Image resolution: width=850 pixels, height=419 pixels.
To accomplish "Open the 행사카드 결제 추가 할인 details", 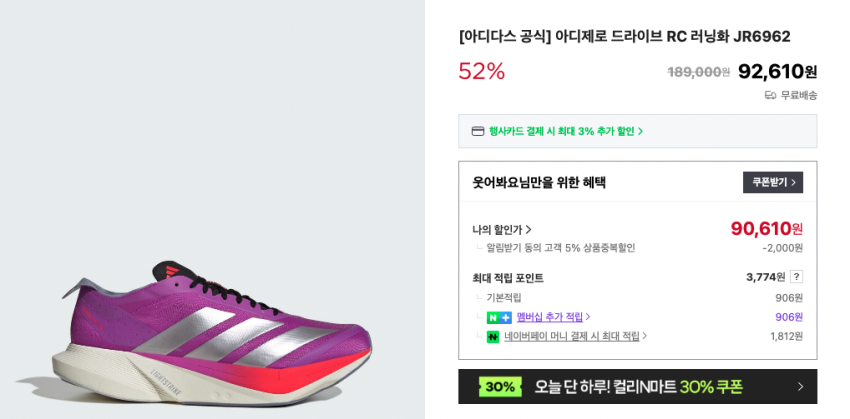I will point(566,131).
